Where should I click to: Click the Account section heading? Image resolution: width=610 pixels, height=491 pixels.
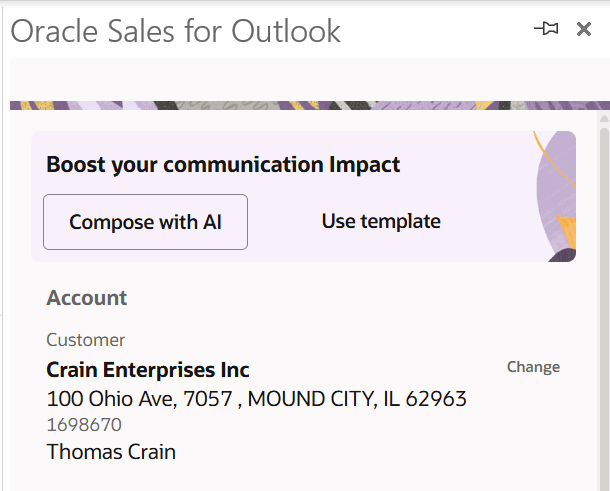87,298
